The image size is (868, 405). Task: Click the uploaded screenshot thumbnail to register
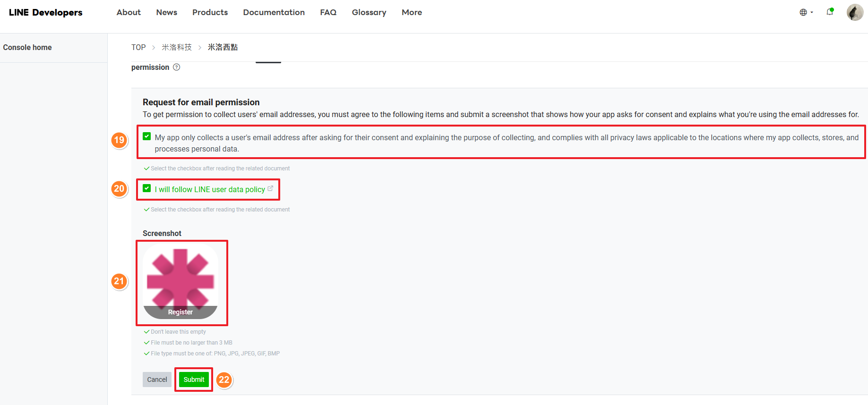[x=180, y=281]
